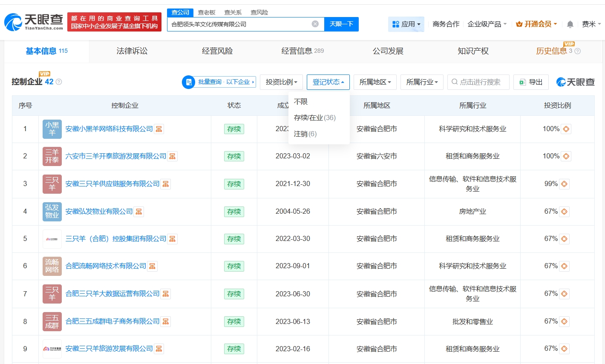Open the 所属地区 filter dropdown
This screenshot has height=364, width=605.
click(375, 82)
